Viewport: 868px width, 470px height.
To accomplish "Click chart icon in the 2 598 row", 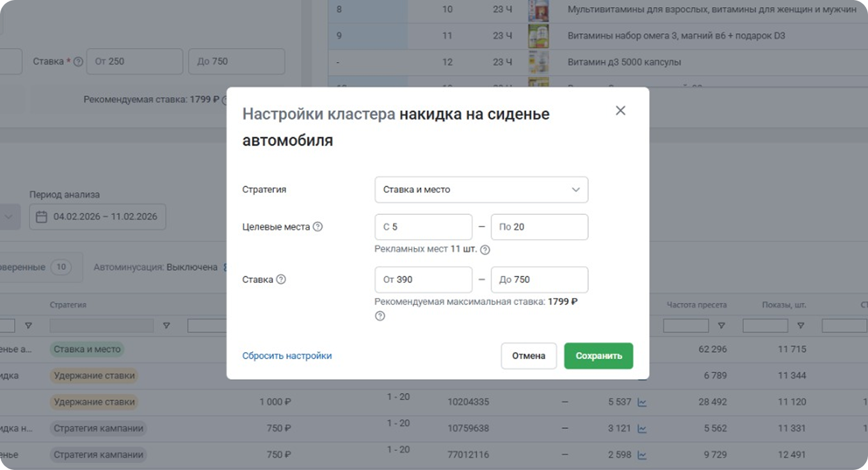I will (642, 455).
